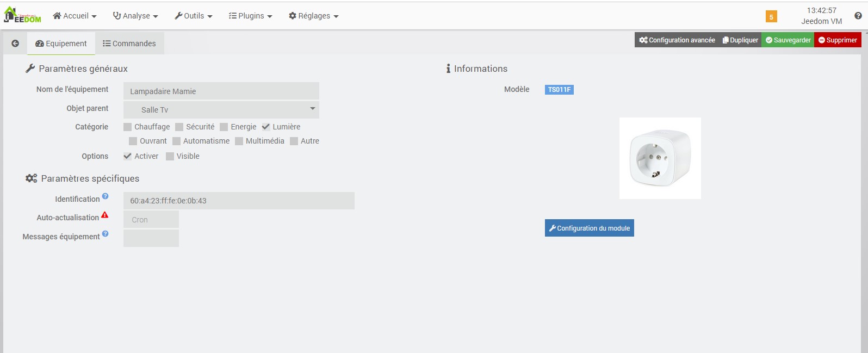This screenshot has height=353, width=868.
Task: Click the Messages équipement field
Action: pyautogui.click(x=151, y=238)
